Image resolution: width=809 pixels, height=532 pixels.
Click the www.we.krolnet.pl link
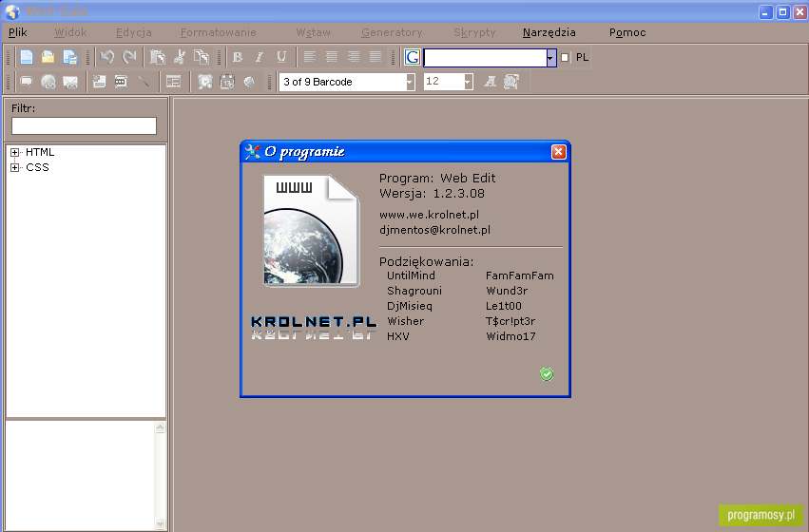(430, 215)
